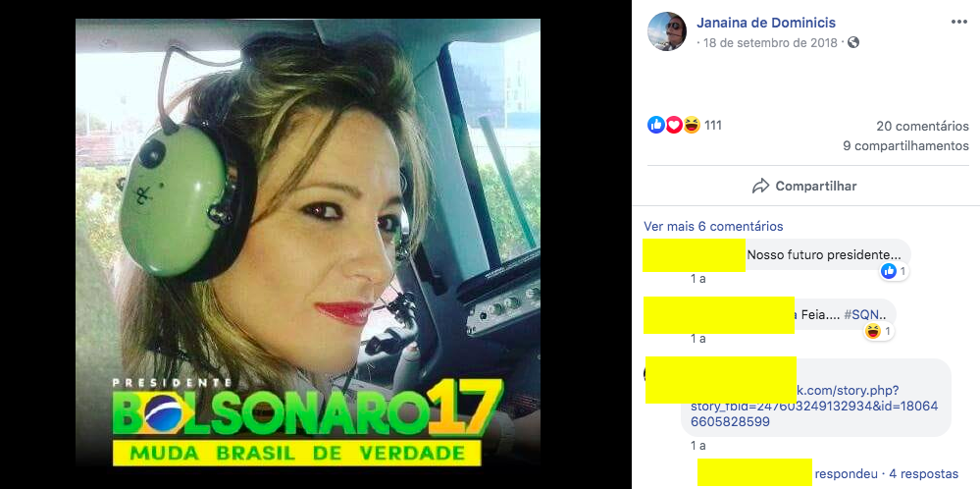Click the red heart reaction icon

coord(673,125)
